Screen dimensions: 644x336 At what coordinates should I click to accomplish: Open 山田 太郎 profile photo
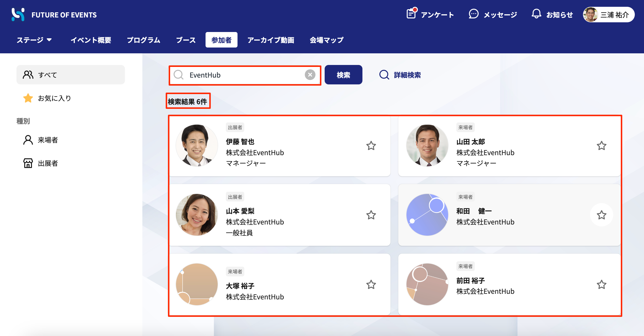427,145
